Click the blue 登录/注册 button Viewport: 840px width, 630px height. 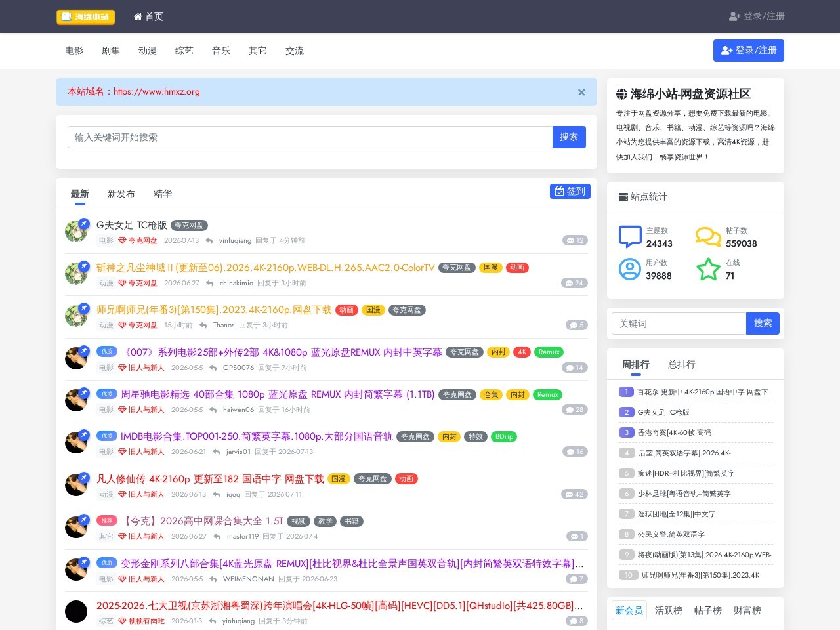coord(749,51)
